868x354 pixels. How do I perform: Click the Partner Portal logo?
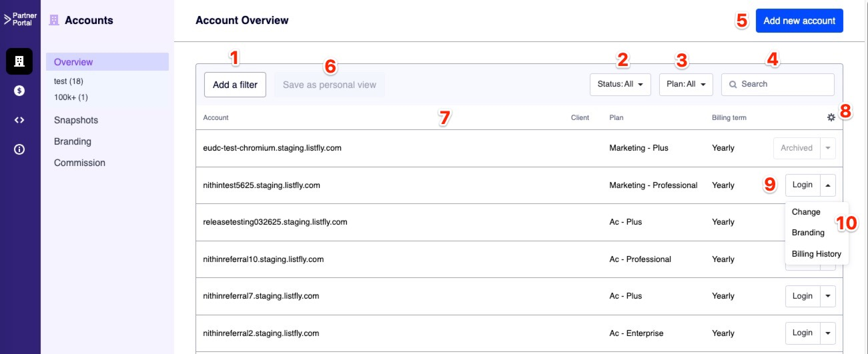point(20,19)
